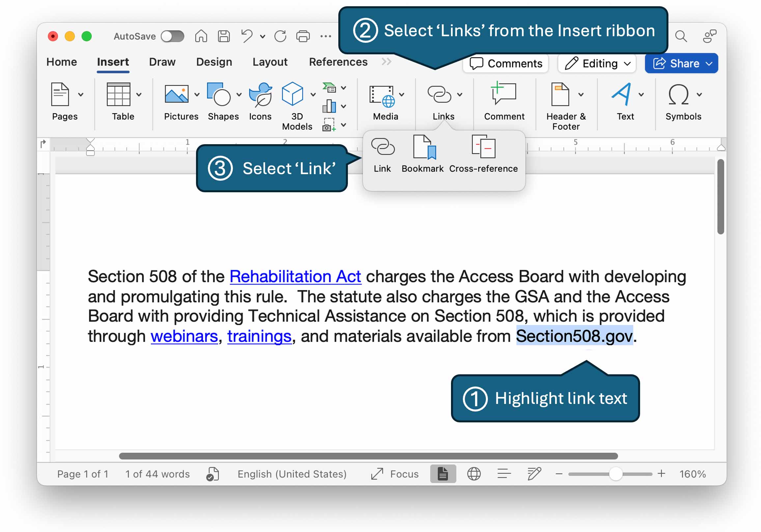The height and width of the screenshot is (532, 761).
Task: Click the Share button
Action: (682, 63)
